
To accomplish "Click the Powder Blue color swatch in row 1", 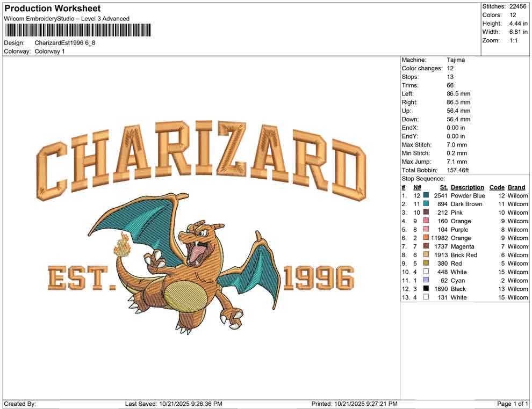I will pyautogui.click(x=426, y=195).
